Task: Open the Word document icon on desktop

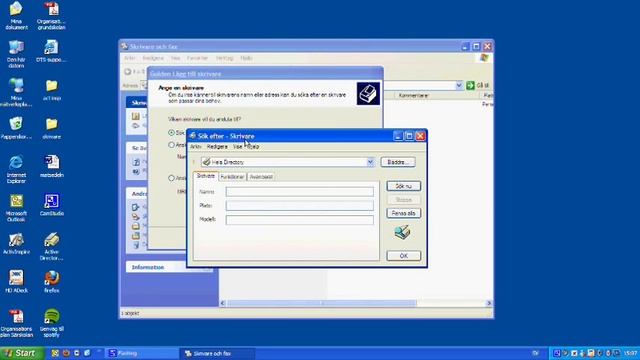Action: 51,166
